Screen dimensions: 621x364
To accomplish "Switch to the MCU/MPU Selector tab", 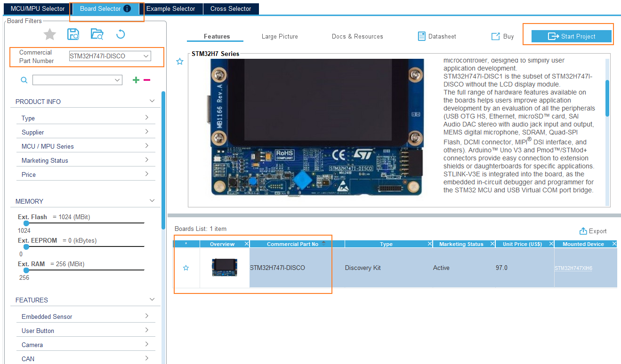I will (x=38, y=8).
